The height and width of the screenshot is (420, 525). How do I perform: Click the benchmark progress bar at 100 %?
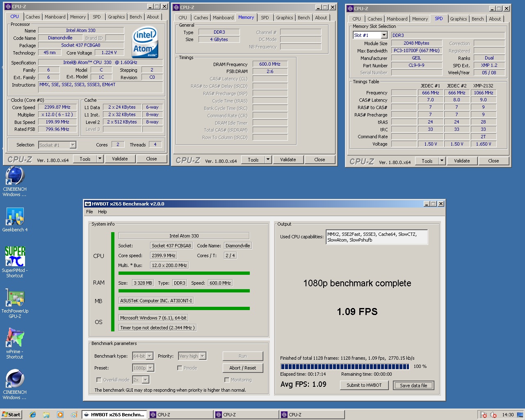[x=345, y=366]
